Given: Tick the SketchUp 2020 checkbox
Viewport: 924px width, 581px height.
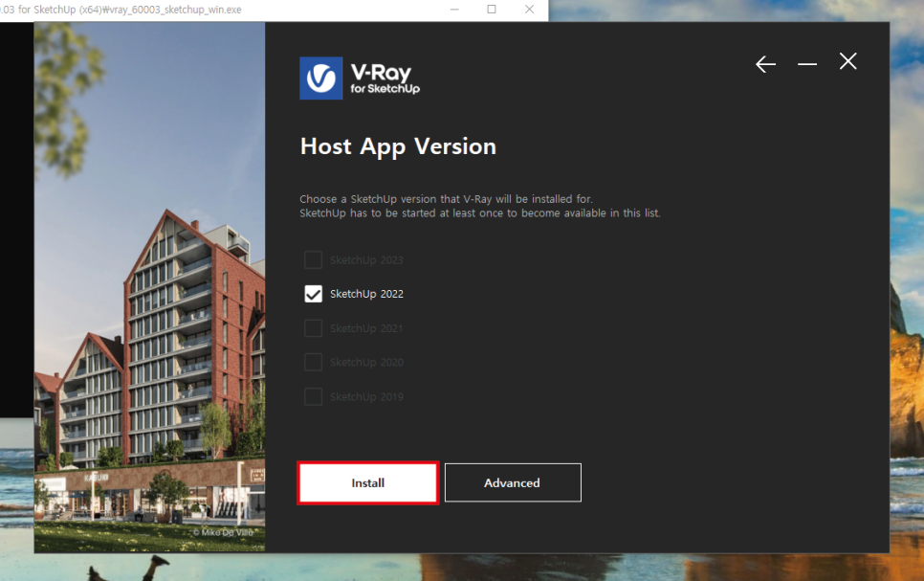Looking at the screenshot, I should tap(314, 362).
